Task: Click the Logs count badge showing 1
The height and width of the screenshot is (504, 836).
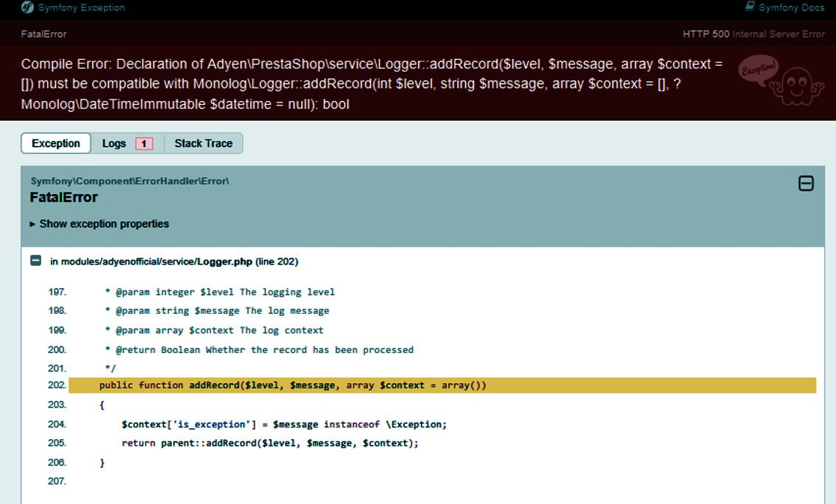Action: [x=144, y=144]
